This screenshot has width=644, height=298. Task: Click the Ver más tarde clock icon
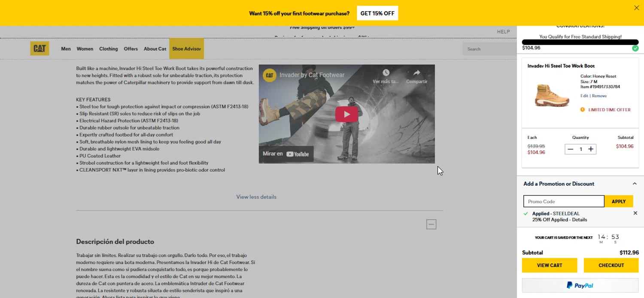[x=386, y=73]
